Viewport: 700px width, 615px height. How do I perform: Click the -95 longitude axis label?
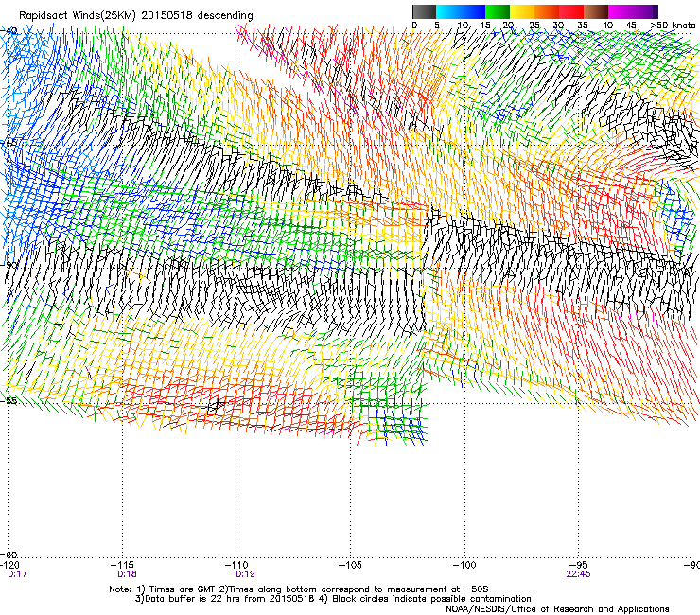[579, 565]
